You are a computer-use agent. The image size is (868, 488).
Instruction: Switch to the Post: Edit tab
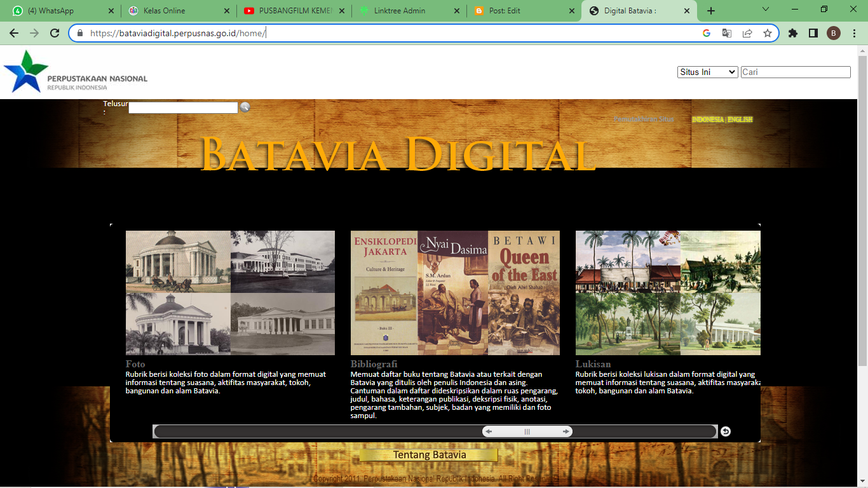[x=524, y=11]
